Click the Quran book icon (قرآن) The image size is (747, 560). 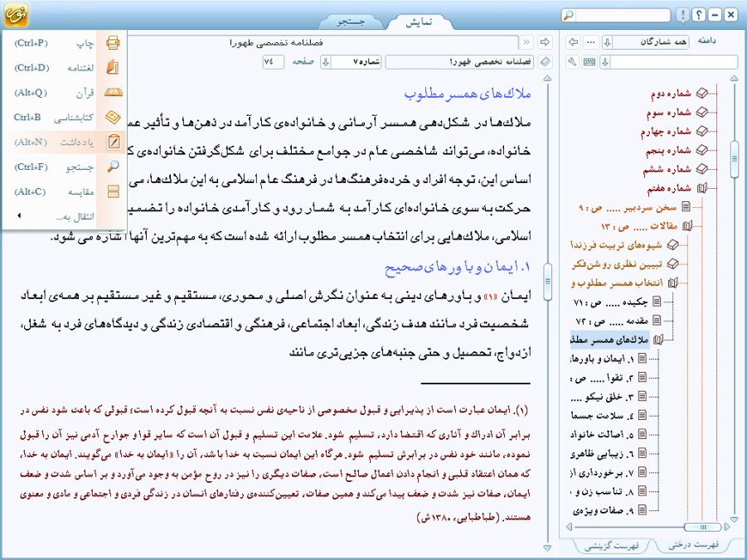(113, 93)
